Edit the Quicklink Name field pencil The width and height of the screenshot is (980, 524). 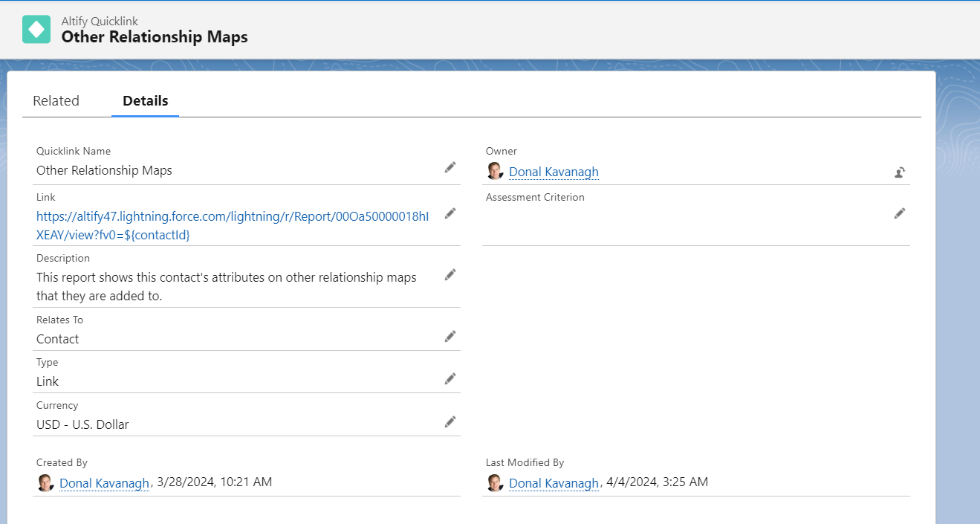tap(450, 167)
